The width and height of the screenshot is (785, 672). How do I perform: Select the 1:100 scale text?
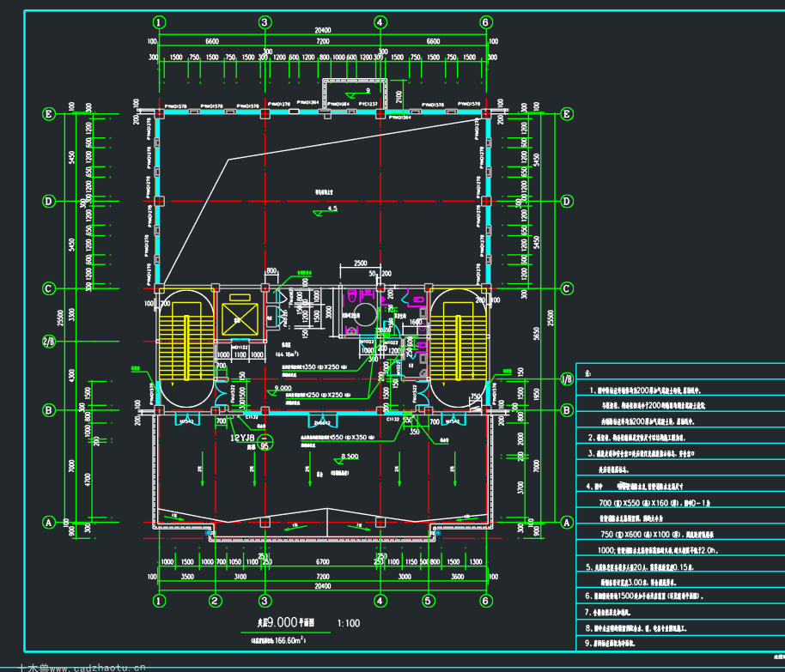[x=349, y=623]
